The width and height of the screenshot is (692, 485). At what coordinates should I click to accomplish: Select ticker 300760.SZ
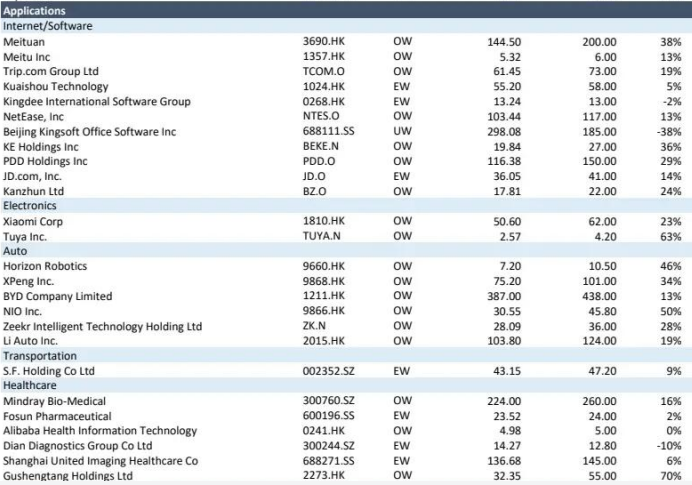click(328, 400)
